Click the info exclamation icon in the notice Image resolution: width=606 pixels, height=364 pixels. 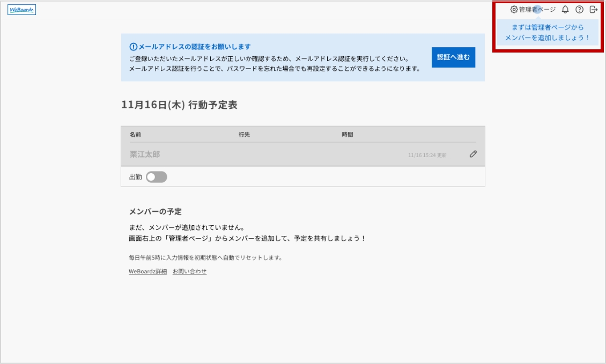point(134,47)
